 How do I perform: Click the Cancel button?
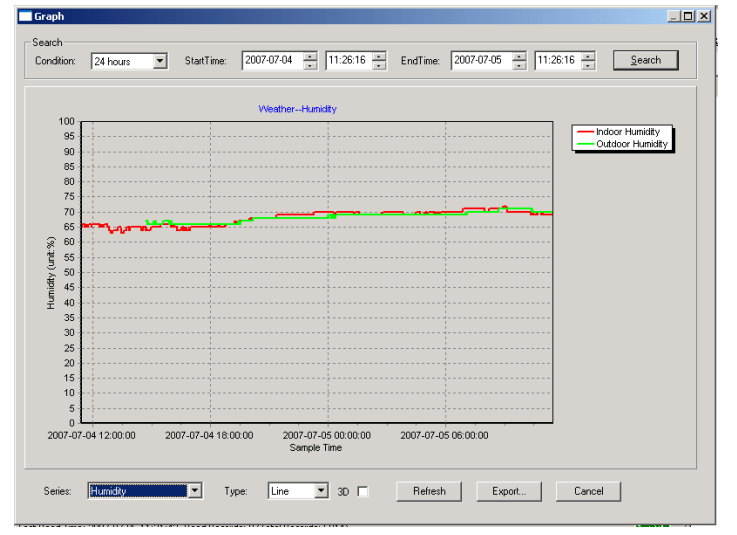tap(588, 491)
